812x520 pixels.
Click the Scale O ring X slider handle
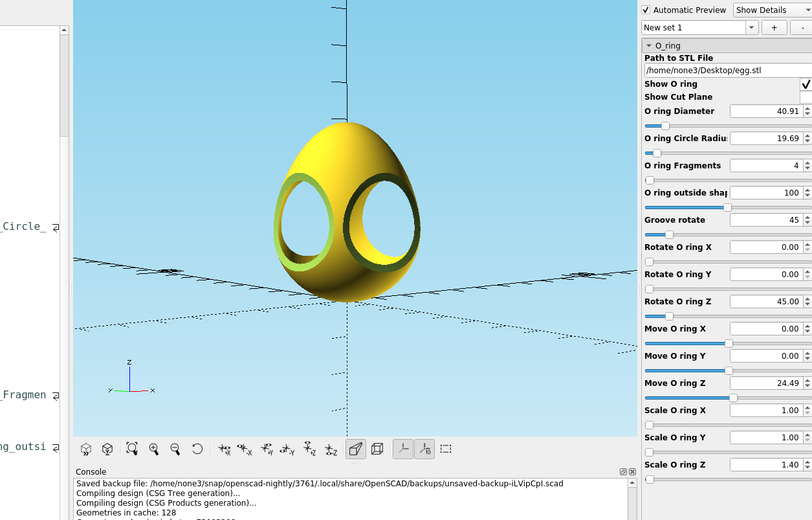[649, 425]
